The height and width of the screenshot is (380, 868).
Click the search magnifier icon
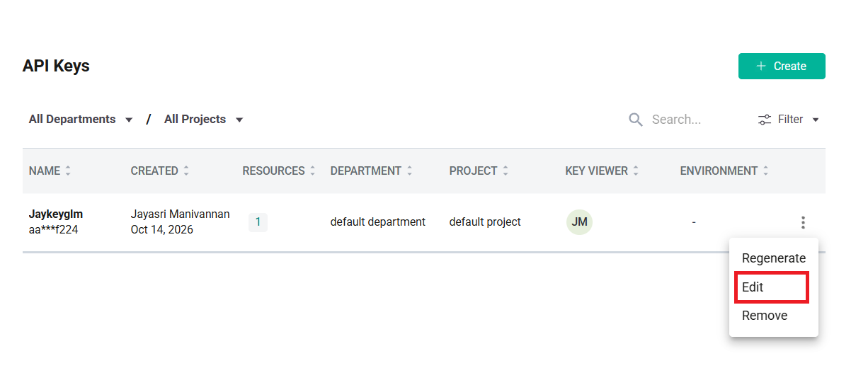pos(636,120)
